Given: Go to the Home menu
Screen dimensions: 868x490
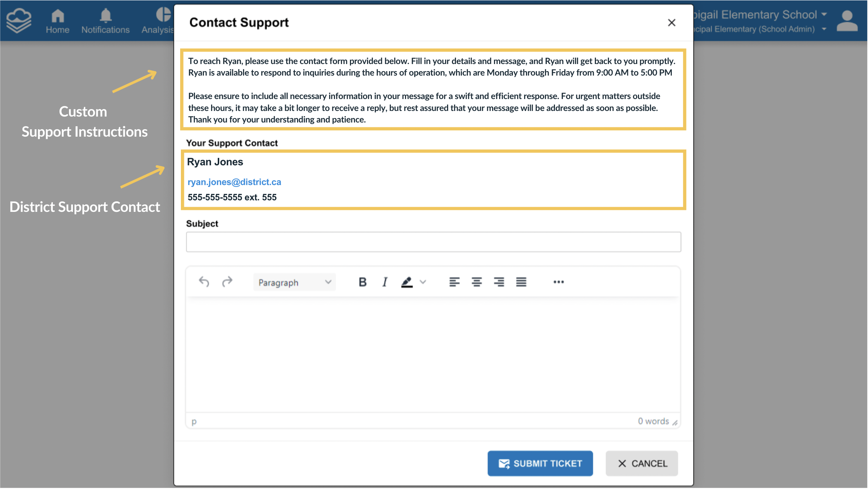Looking at the screenshot, I should point(57,21).
